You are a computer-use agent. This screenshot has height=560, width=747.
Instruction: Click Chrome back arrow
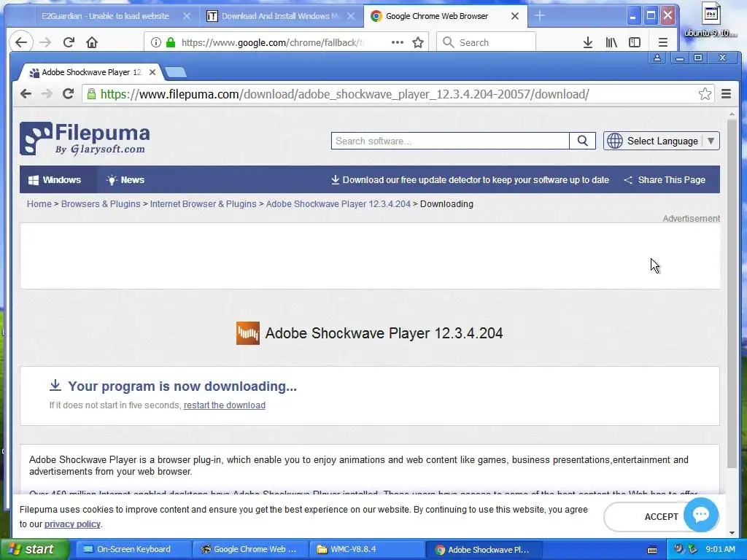coord(26,94)
